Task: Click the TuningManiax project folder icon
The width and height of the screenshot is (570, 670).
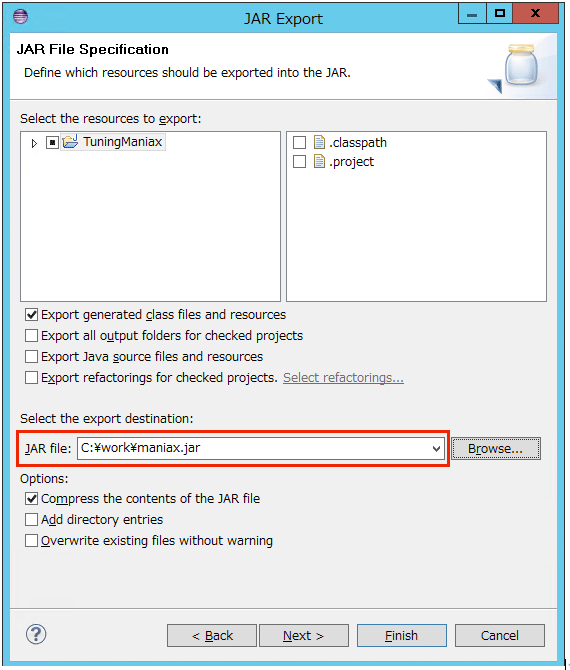Action: [x=70, y=141]
